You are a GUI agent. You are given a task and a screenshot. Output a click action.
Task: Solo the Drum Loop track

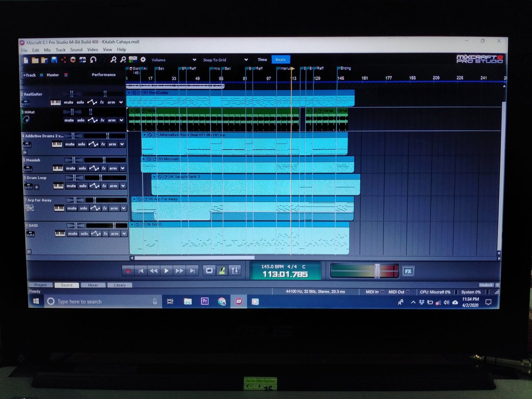pos(83,186)
